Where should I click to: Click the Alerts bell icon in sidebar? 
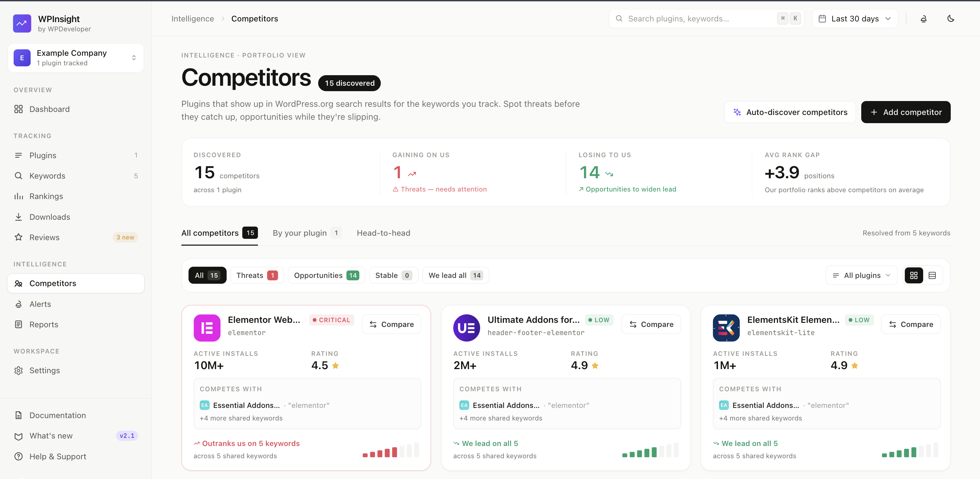(x=18, y=304)
